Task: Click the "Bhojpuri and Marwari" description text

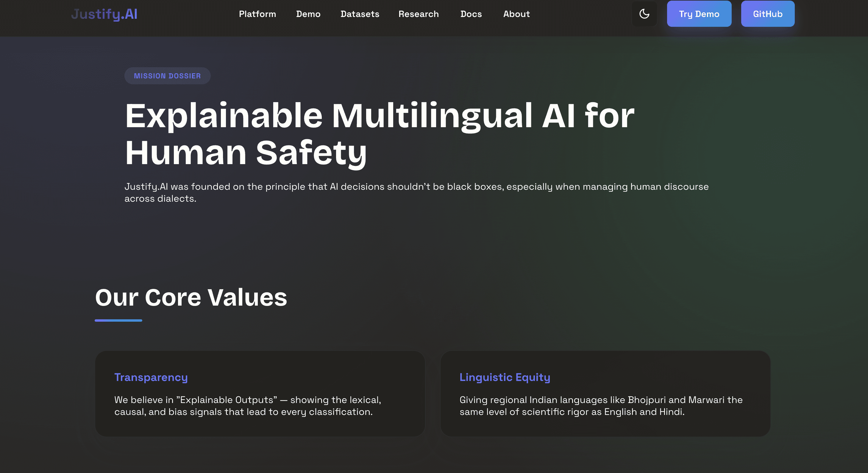Action: pos(601,406)
